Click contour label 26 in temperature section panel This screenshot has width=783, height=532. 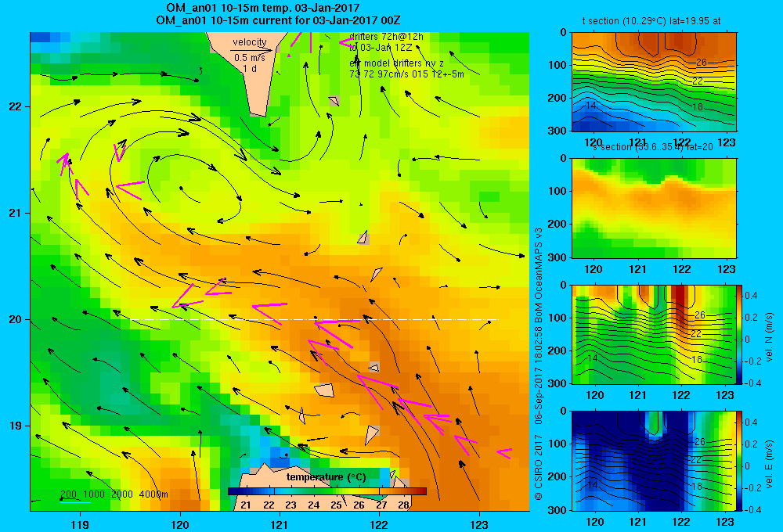coord(702,63)
